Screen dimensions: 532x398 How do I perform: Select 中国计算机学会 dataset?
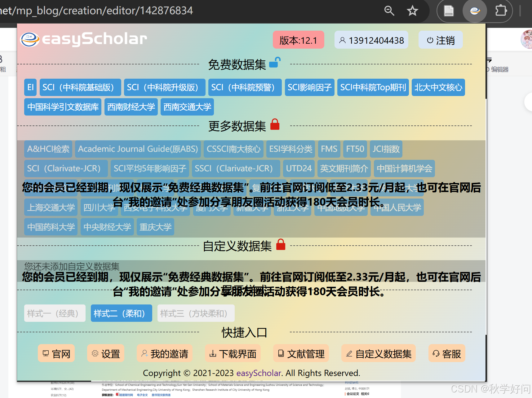(x=404, y=168)
